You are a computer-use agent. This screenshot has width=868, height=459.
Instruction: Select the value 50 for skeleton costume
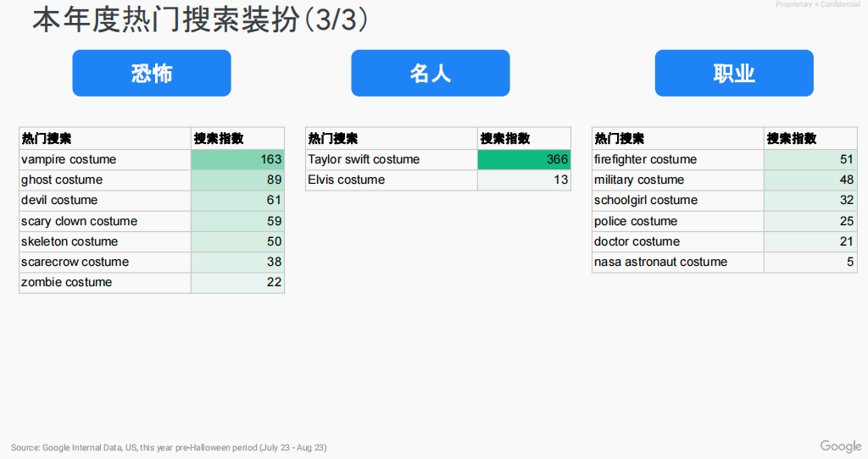(237, 241)
